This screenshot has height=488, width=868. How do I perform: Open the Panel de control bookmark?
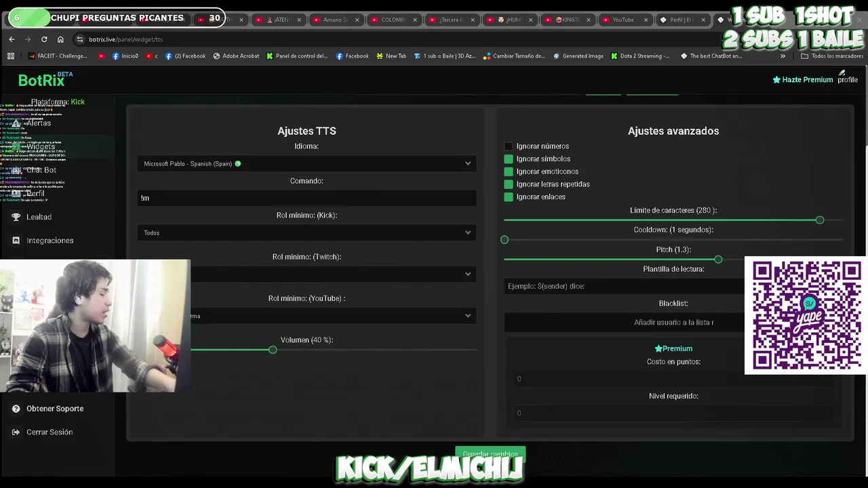[x=297, y=56]
